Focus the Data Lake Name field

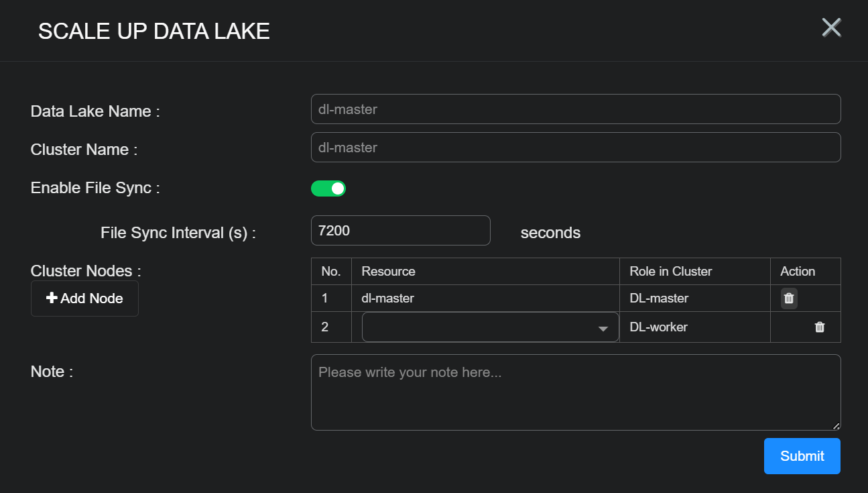tap(575, 109)
